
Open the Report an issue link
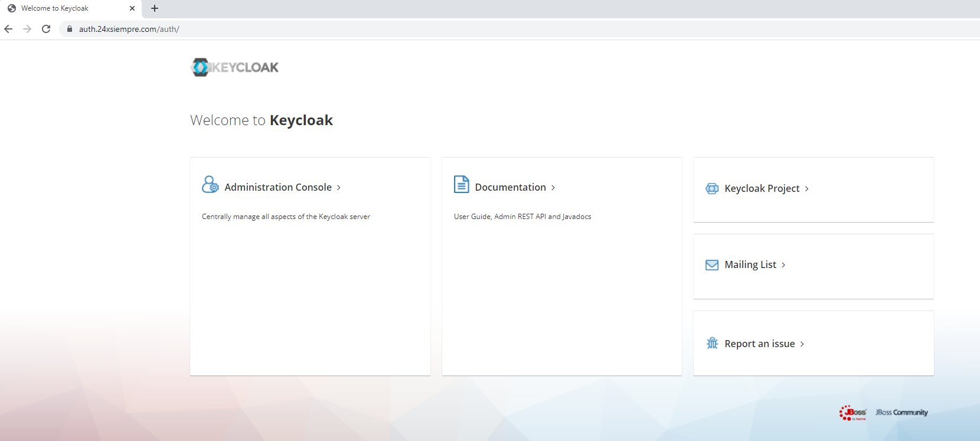pos(760,344)
